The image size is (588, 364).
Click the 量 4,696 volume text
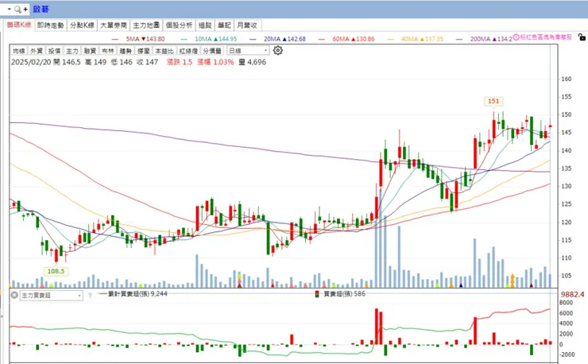point(252,62)
